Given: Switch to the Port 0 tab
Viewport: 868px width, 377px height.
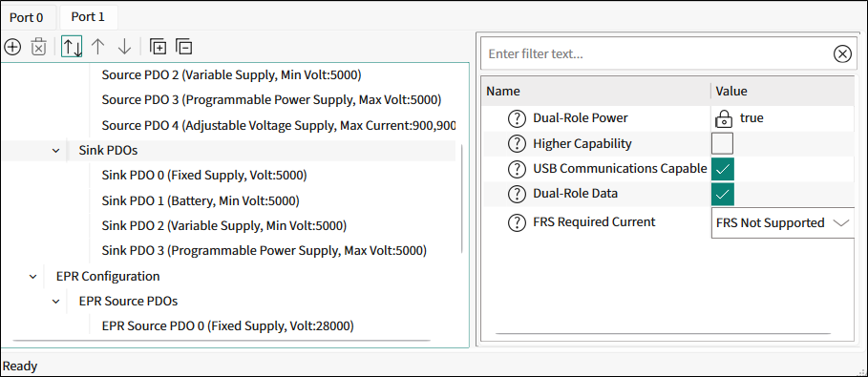Looking at the screenshot, I should (26, 17).
